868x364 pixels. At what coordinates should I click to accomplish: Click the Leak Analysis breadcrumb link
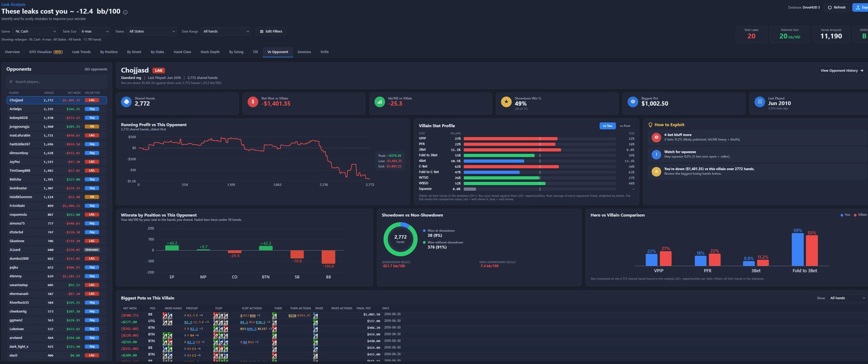13,4
